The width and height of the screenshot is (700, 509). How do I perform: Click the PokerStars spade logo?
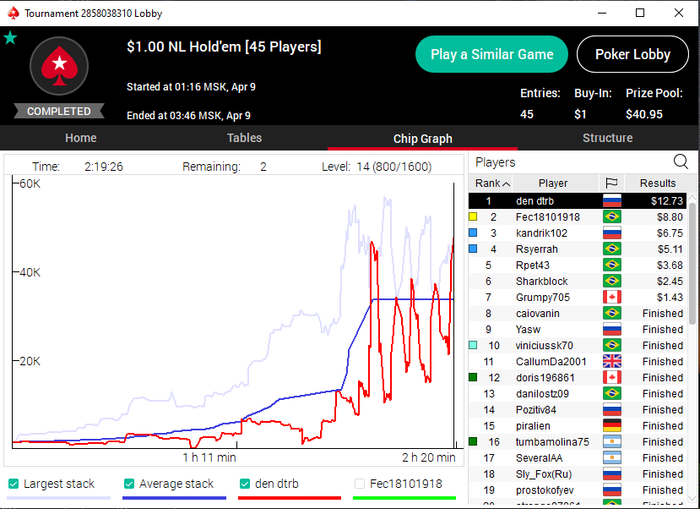click(59, 66)
